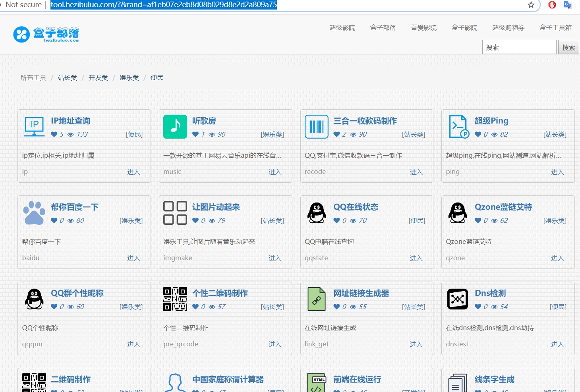Focus the 搜索 text input field
Image resolution: width=580 pixels, height=392 pixels.
[519, 47]
